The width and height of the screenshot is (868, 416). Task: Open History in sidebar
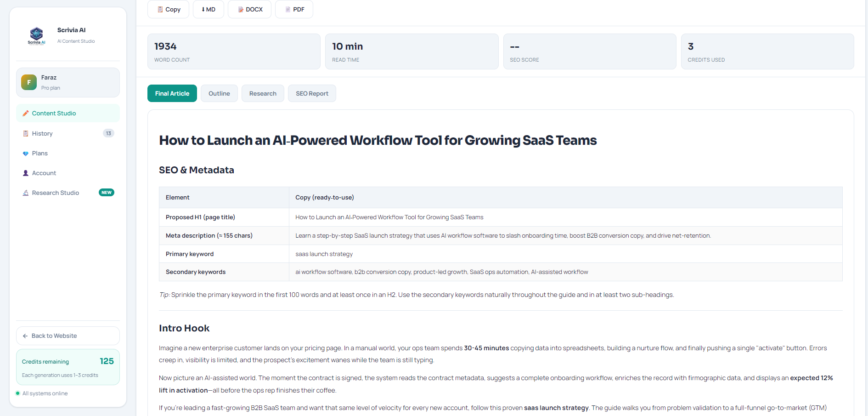[x=68, y=133]
